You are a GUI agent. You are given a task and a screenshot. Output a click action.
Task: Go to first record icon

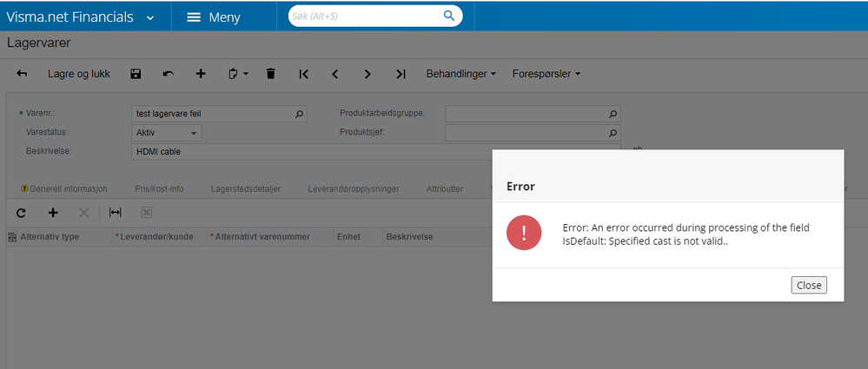click(x=303, y=74)
